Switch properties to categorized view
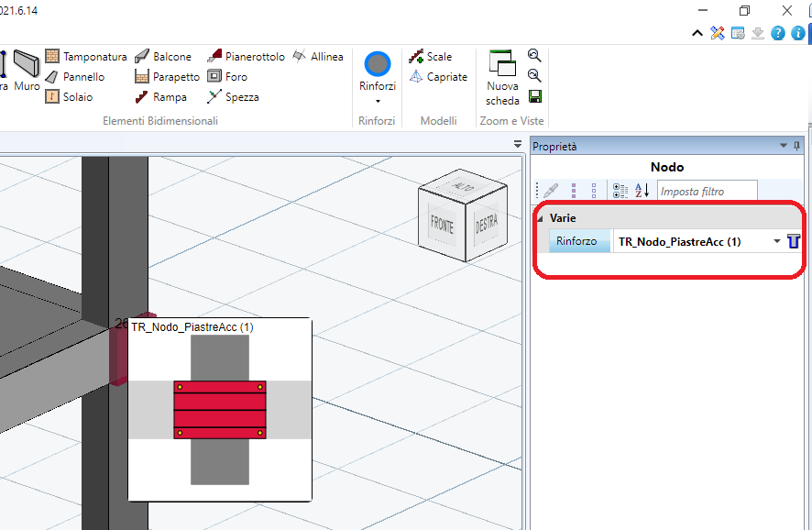Viewport: 812px width, 530px height. pos(620,191)
